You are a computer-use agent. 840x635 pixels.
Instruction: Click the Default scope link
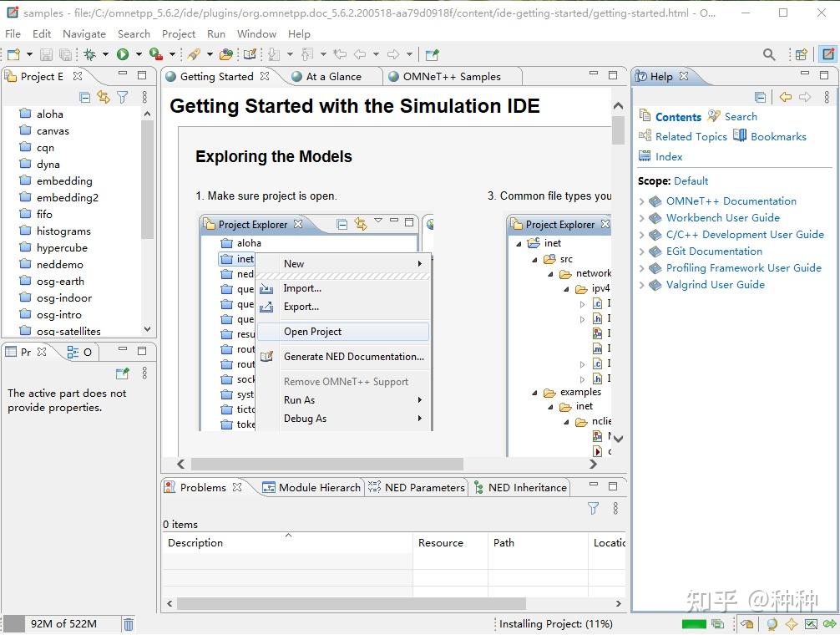point(691,181)
